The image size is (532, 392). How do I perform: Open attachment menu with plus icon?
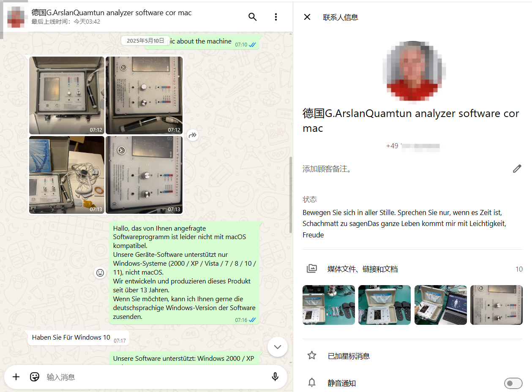pos(16,377)
